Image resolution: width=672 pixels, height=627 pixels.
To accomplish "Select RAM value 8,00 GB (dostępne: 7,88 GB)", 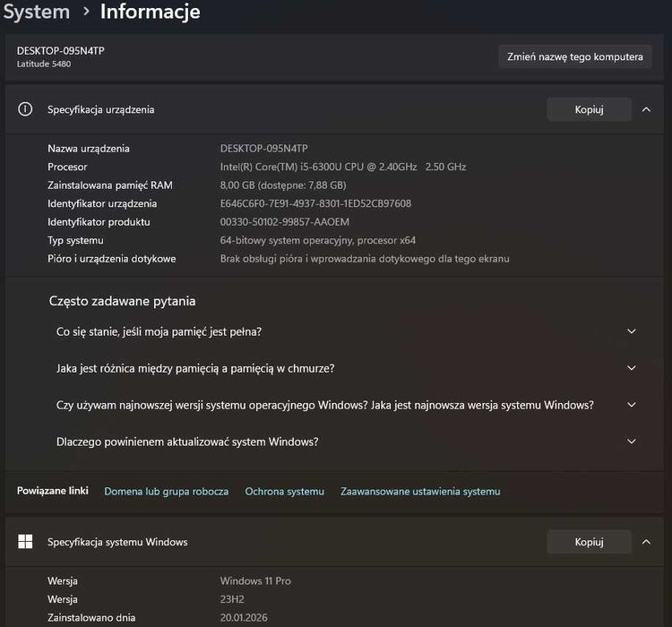I will click(x=283, y=185).
